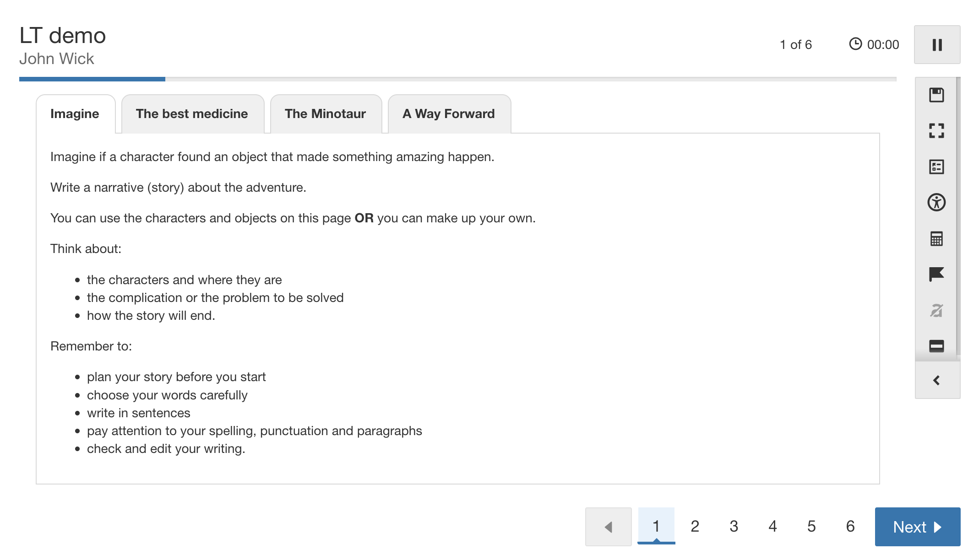Viewport: 979px width, 560px height.
Task: Click the test progress bar
Action: 457,79
